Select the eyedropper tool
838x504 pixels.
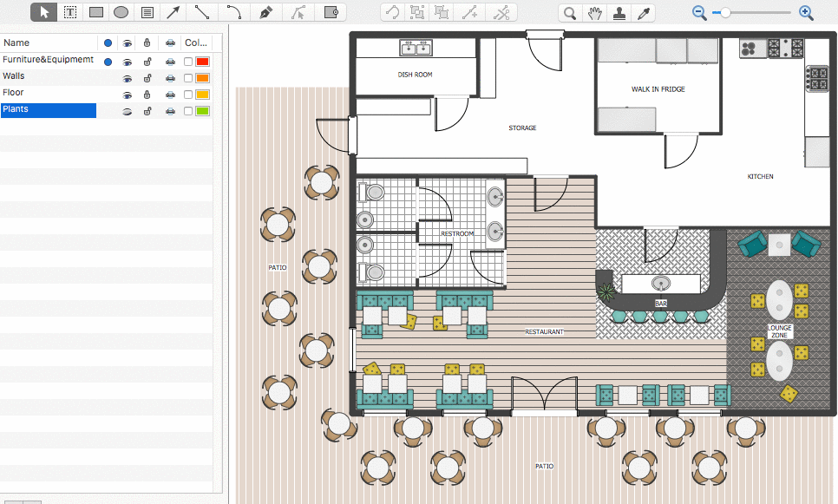tap(644, 13)
